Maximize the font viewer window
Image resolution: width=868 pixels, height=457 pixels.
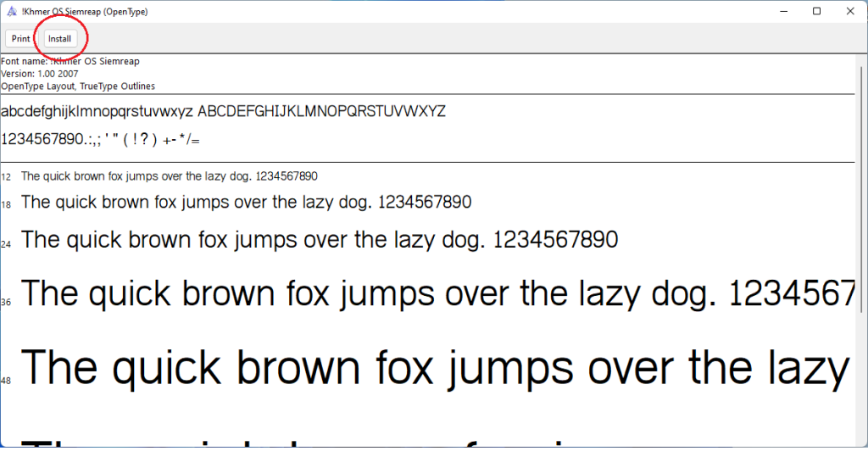tap(816, 11)
